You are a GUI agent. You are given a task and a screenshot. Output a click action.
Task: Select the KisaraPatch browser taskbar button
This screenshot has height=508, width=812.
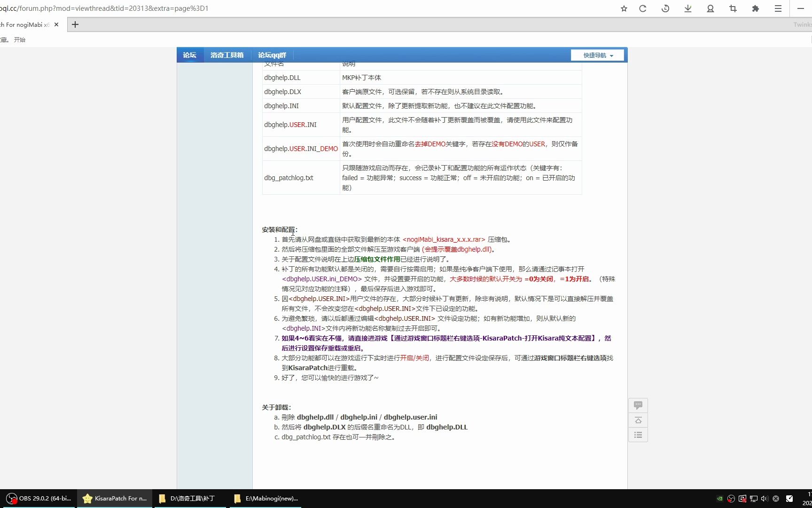[x=115, y=499]
